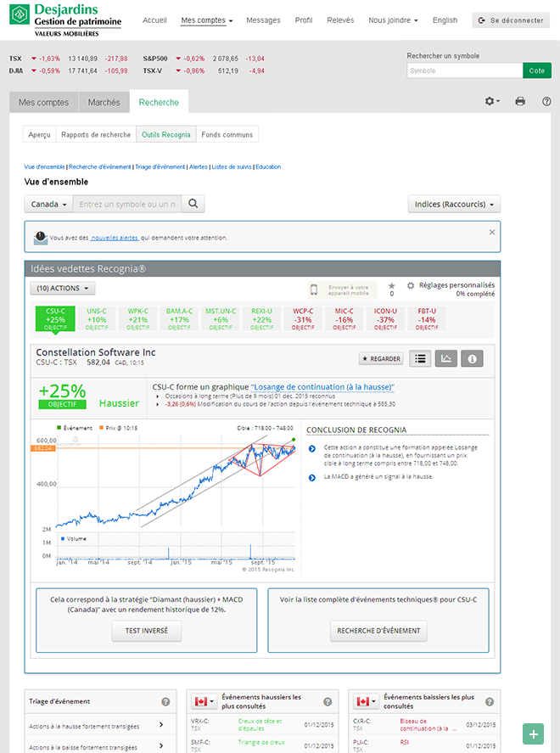
Task: Focus the Symbole search field
Action: pos(464,70)
